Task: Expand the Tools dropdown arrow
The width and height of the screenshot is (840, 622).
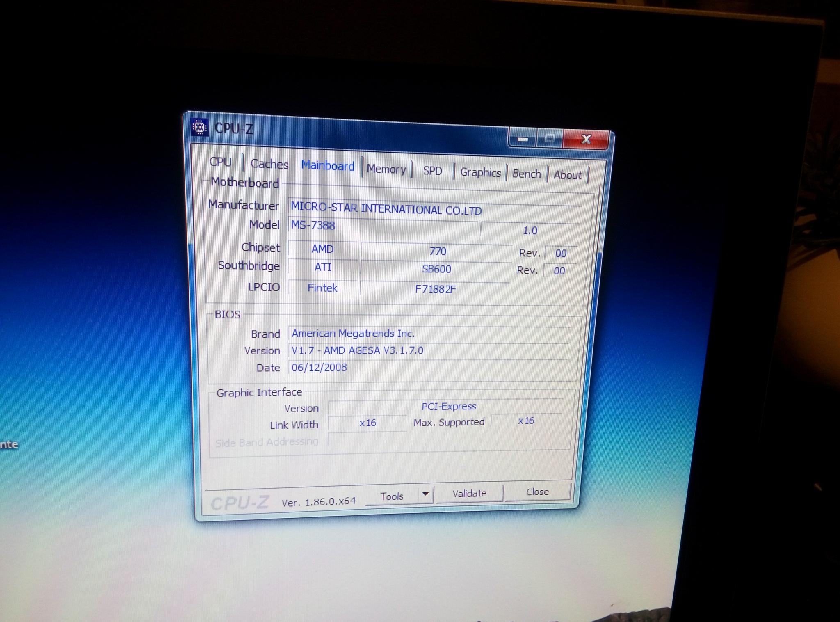Action: (426, 494)
